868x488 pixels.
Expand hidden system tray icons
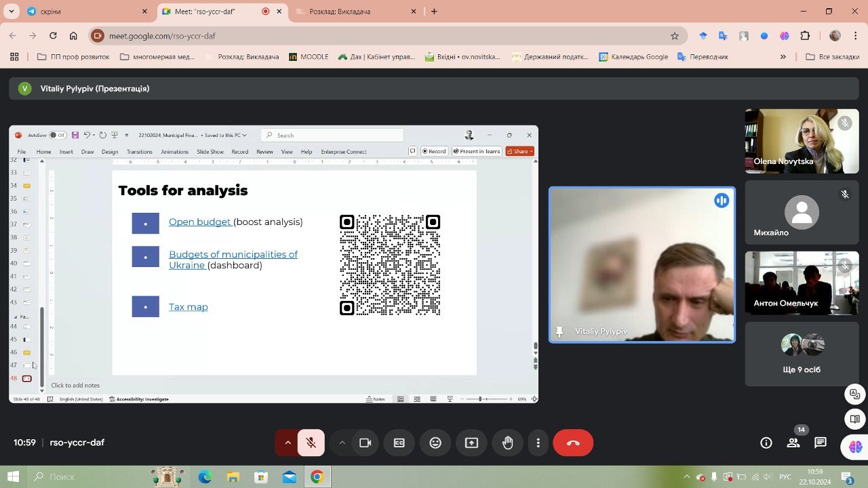(x=686, y=477)
